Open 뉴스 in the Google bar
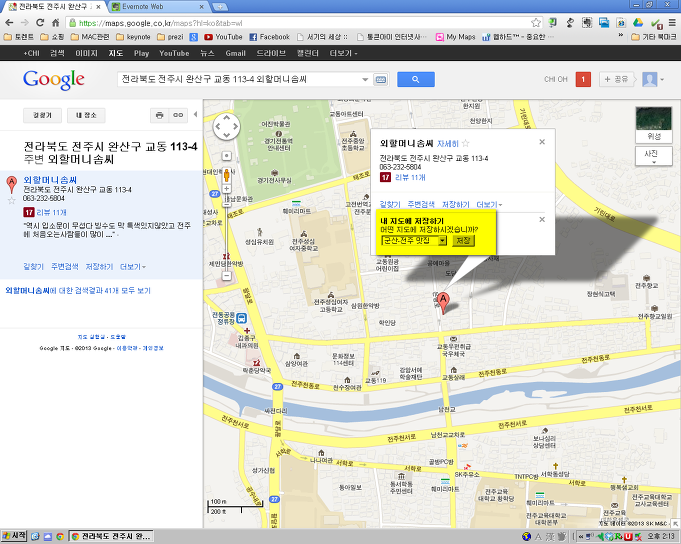Screen dimensions: 681x544 (x=207, y=53)
